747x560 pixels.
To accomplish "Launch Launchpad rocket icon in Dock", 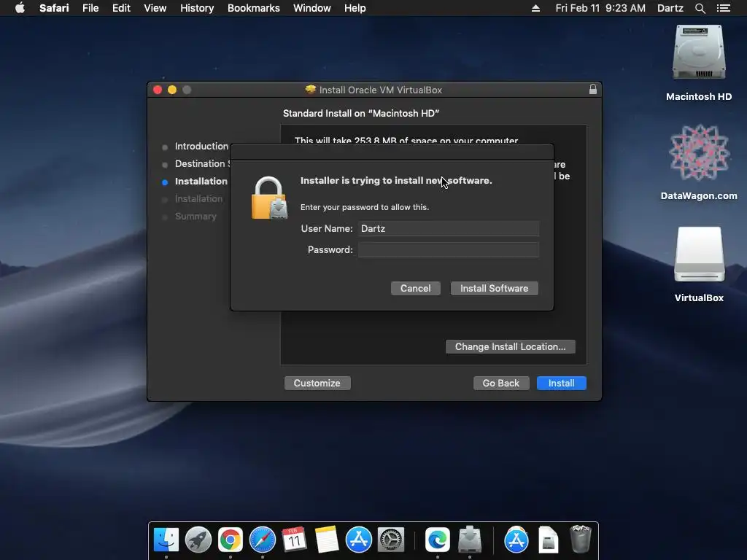I will 198,540.
